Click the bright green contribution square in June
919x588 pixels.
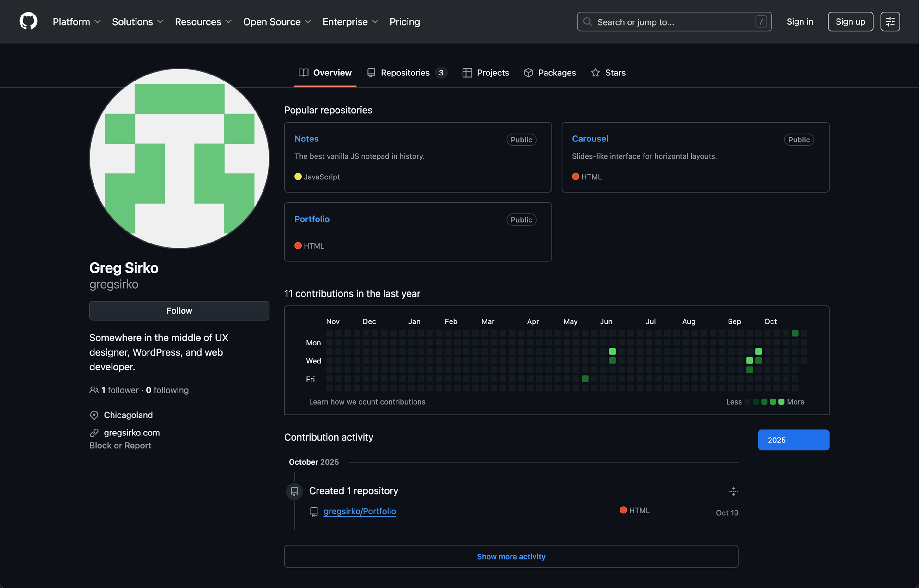tap(612, 351)
